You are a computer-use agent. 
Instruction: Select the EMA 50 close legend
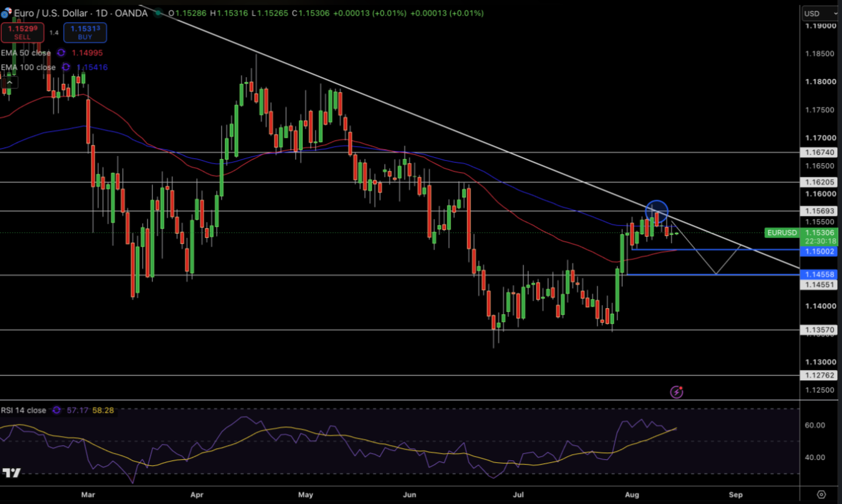point(25,53)
